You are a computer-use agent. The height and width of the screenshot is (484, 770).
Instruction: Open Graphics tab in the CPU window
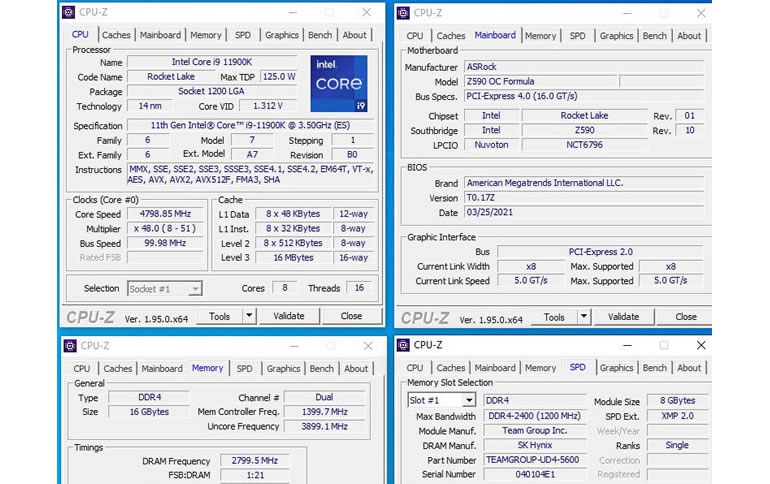pos(282,35)
